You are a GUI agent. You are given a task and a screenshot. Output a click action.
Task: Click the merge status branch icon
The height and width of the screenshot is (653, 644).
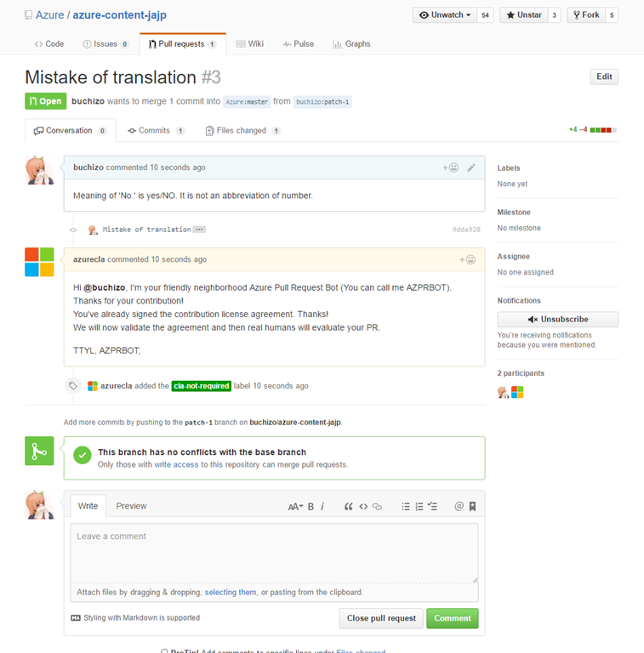tap(39, 451)
